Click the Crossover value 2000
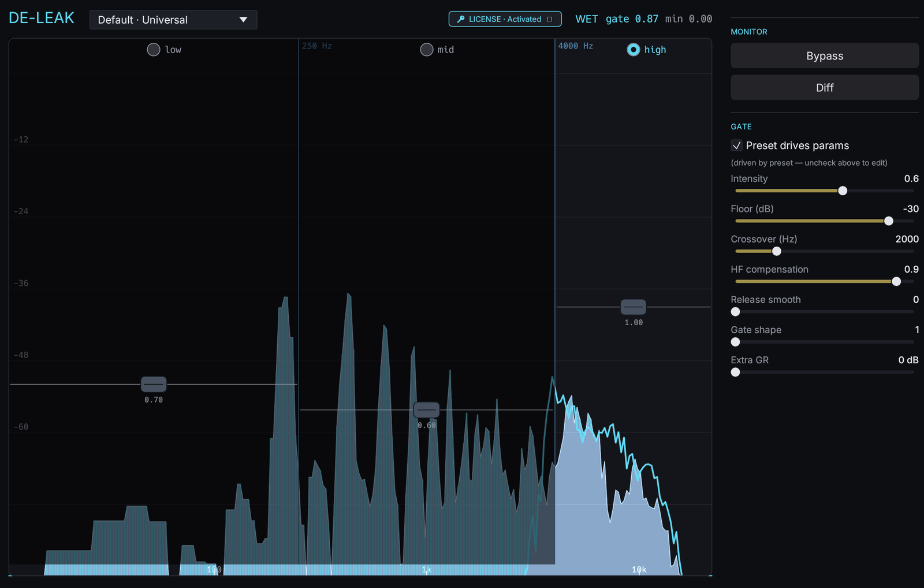Image resolution: width=924 pixels, height=588 pixels. (x=907, y=239)
